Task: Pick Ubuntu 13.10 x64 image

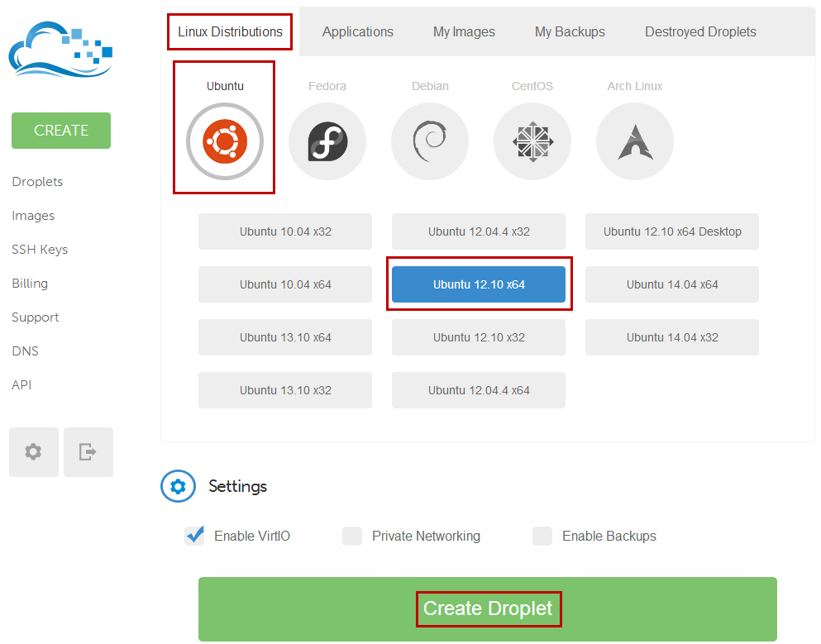Action: [285, 337]
